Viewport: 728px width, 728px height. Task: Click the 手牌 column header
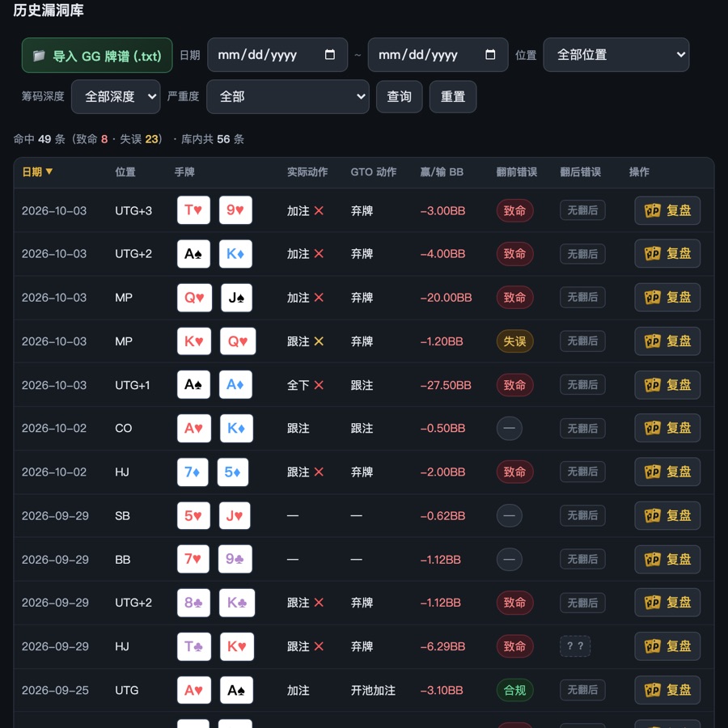coord(184,171)
